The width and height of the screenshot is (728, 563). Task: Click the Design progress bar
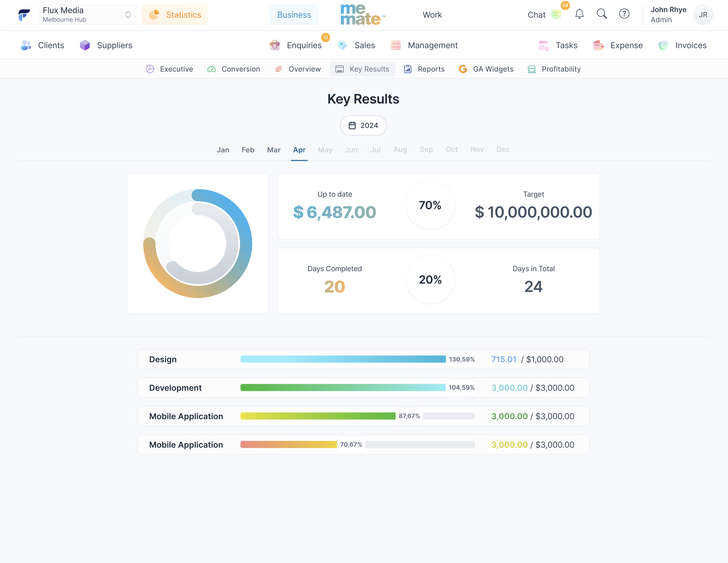[343, 359]
